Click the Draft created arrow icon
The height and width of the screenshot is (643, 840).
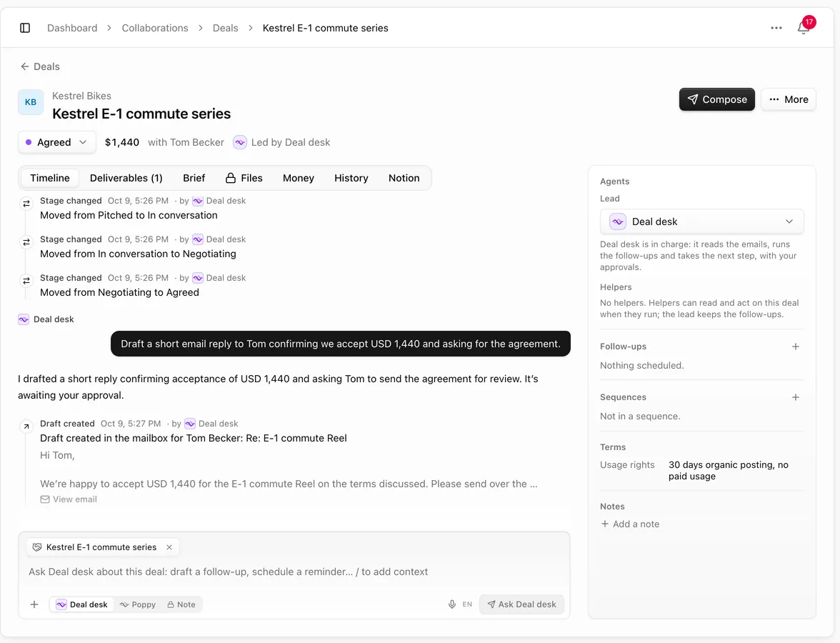(x=26, y=427)
